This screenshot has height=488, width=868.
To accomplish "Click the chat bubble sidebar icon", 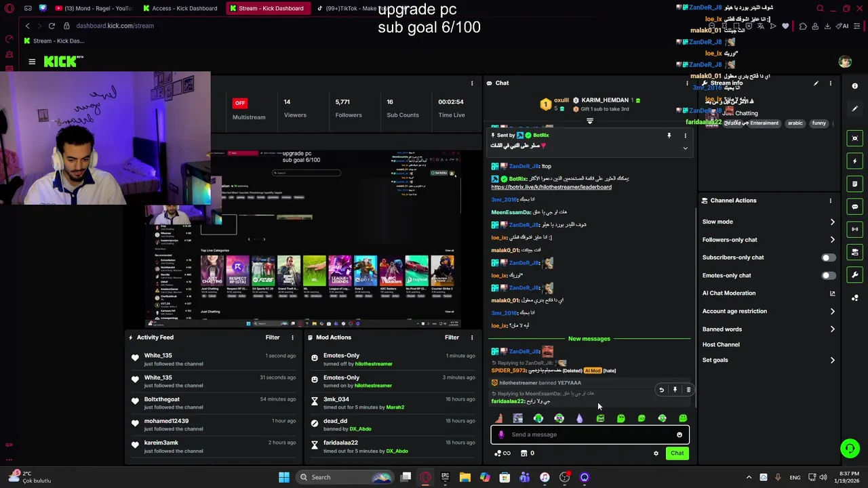I will (x=855, y=207).
